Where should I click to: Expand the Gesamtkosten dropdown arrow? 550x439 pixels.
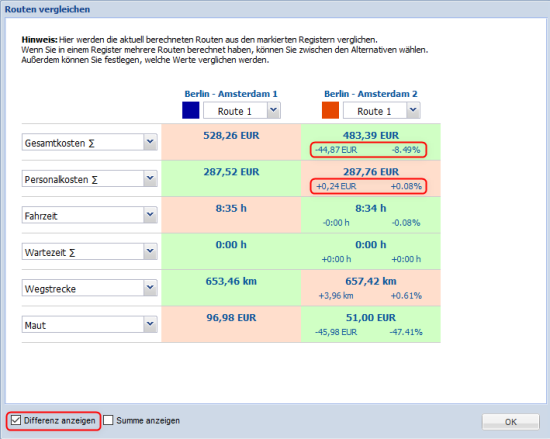pos(150,142)
